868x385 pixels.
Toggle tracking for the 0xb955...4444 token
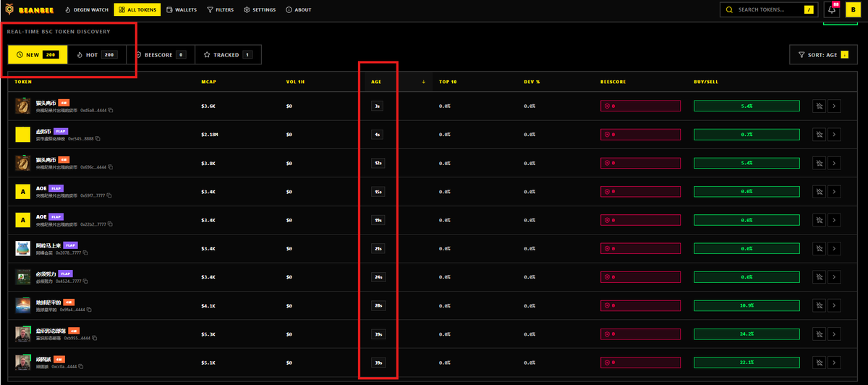tap(819, 334)
